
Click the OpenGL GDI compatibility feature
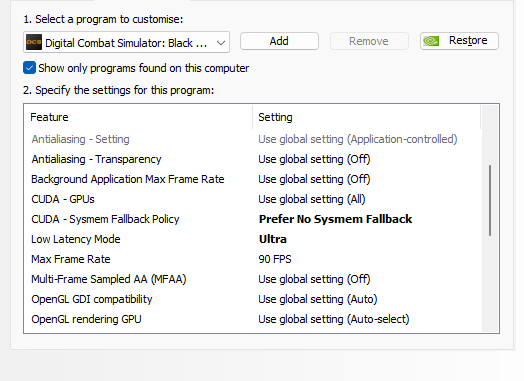click(92, 299)
